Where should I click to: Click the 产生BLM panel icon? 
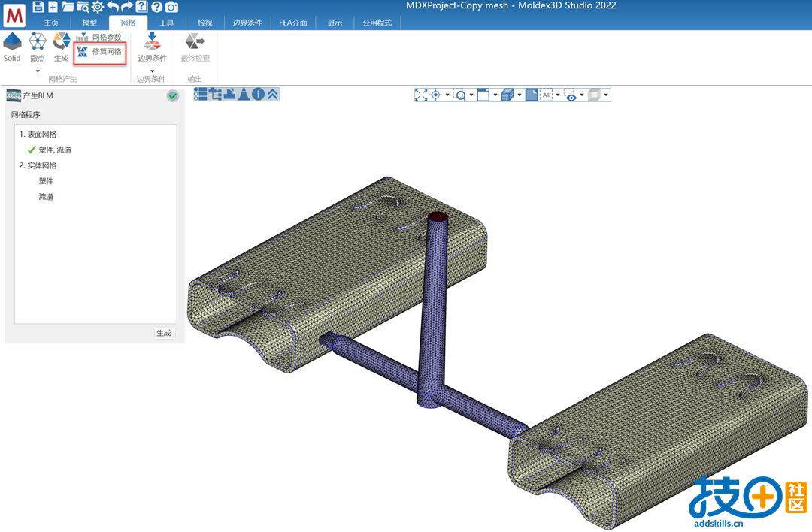(x=14, y=95)
